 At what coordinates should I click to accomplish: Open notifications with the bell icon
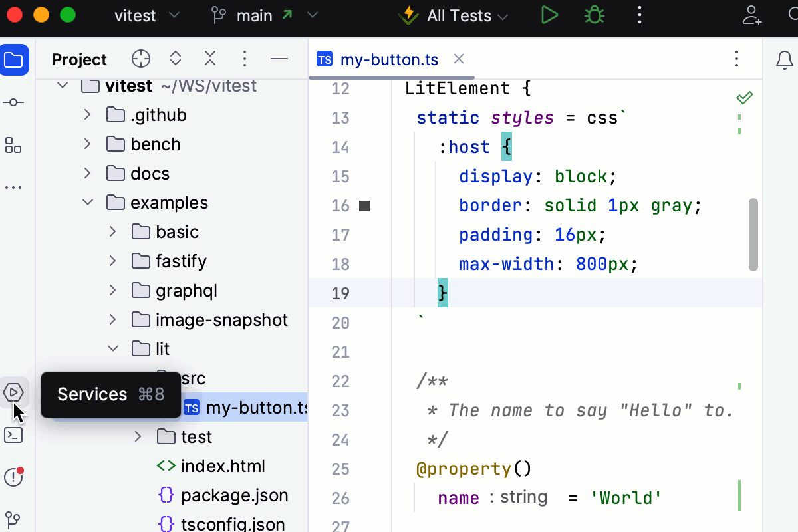pos(784,60)
